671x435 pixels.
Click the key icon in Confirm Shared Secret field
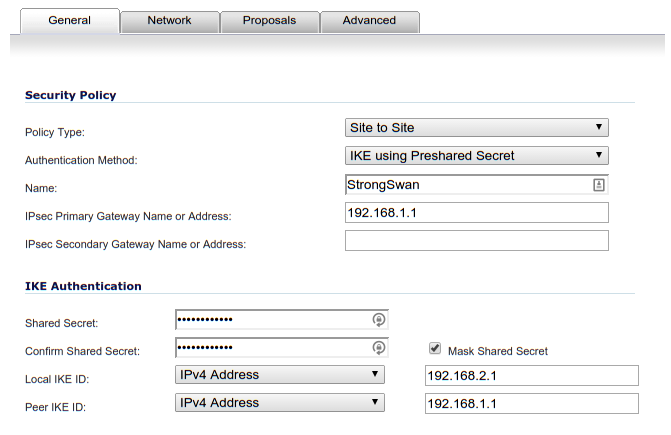(x=379, y=348)
